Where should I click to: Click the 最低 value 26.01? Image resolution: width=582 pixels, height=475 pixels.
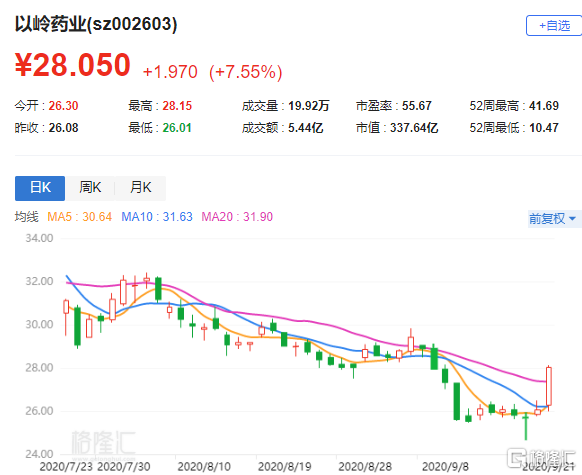177,128
